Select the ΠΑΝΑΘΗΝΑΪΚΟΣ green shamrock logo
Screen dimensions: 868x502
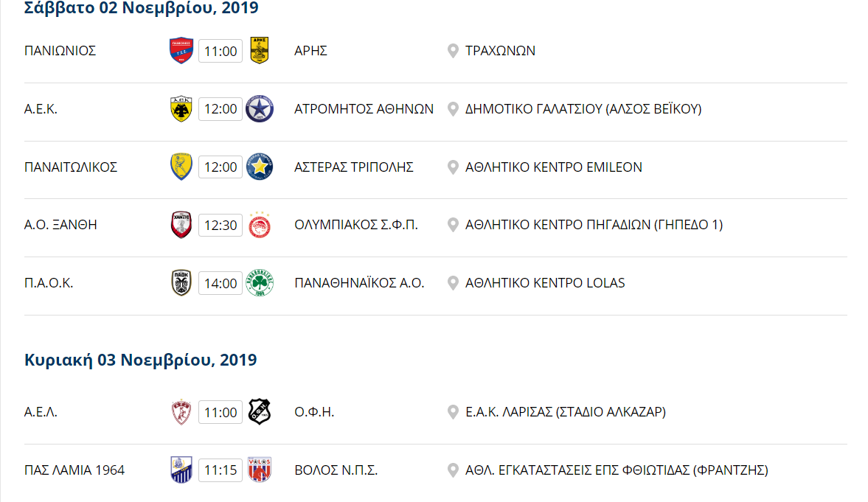[259, 283]
